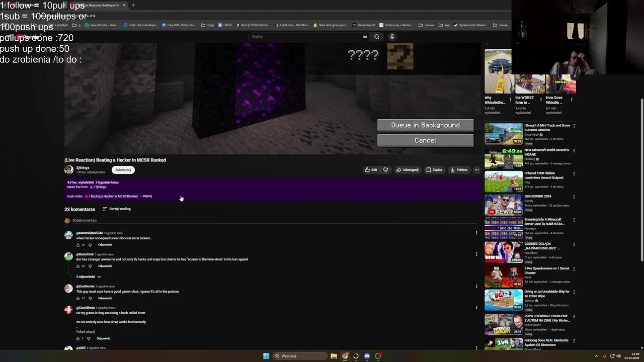Open options menu for the kamaruliqbal5348 comment

(x=476, y=233)
